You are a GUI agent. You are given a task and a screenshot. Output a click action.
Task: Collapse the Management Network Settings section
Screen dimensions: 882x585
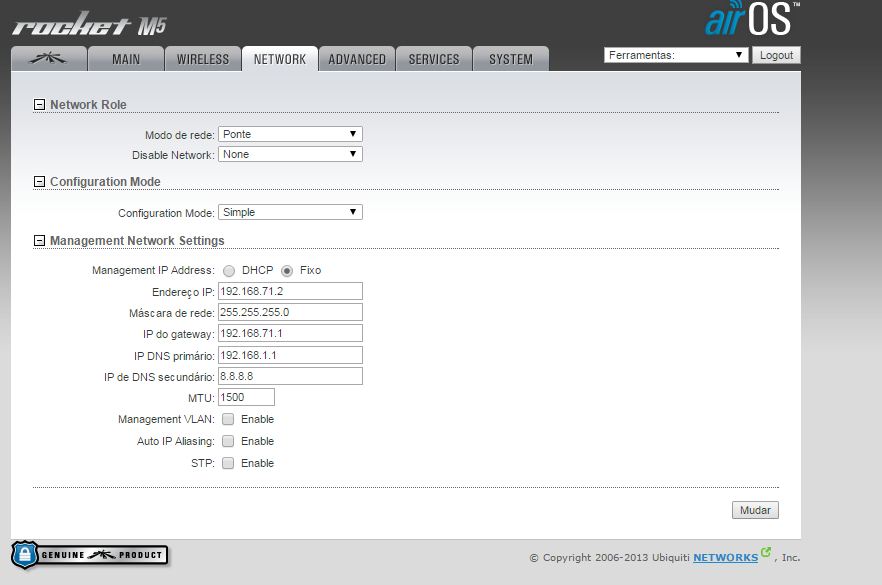(x=39, y=241)
